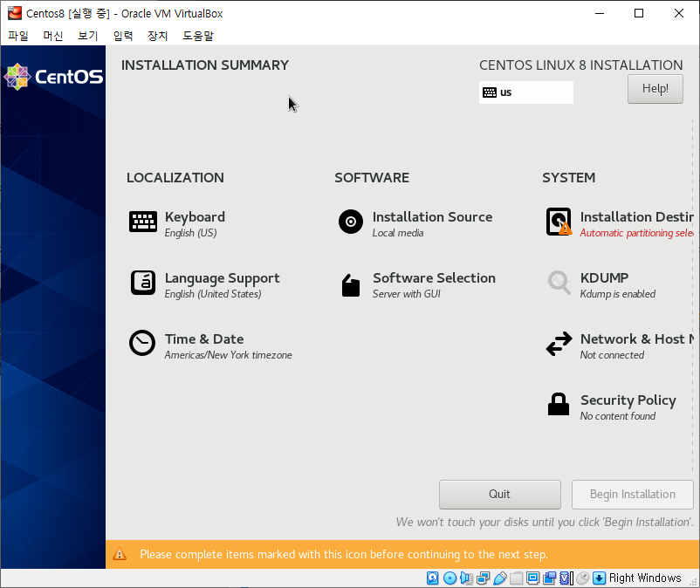
Task: Open the 입력 (Input) menu
Action: tap(123, 36)
